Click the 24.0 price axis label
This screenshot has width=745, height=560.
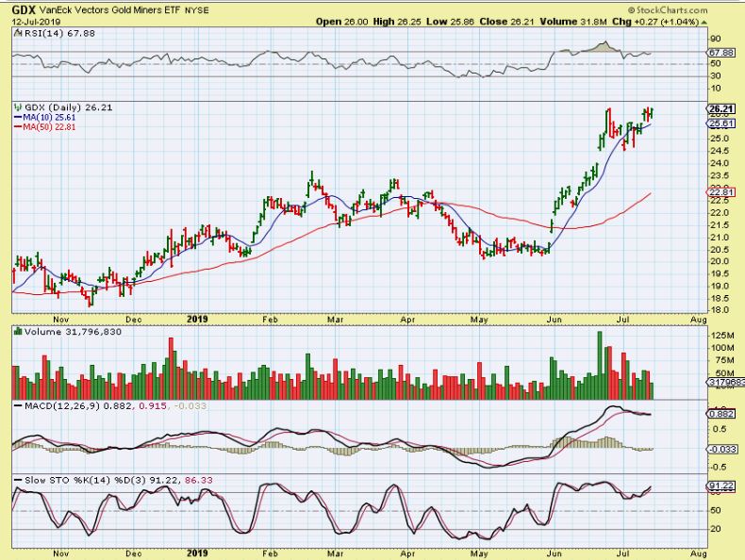(720, 163)
